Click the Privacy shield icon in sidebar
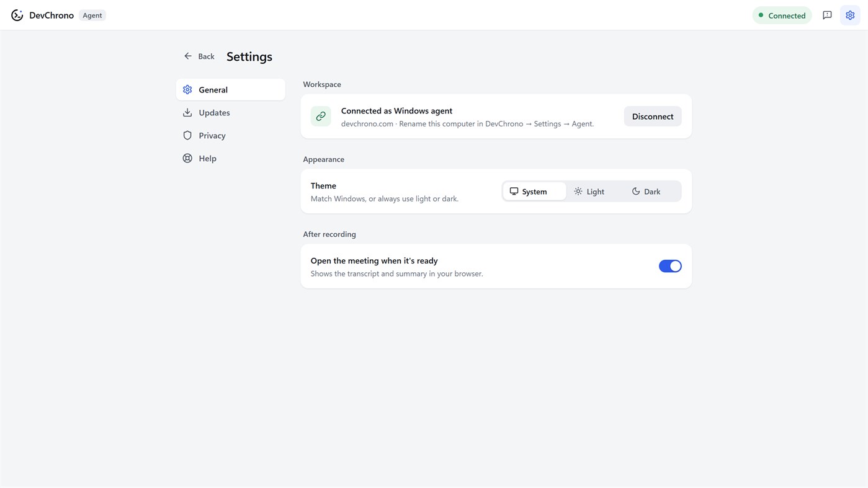This screenshot has height=488, width=868. tap(187, 135)
